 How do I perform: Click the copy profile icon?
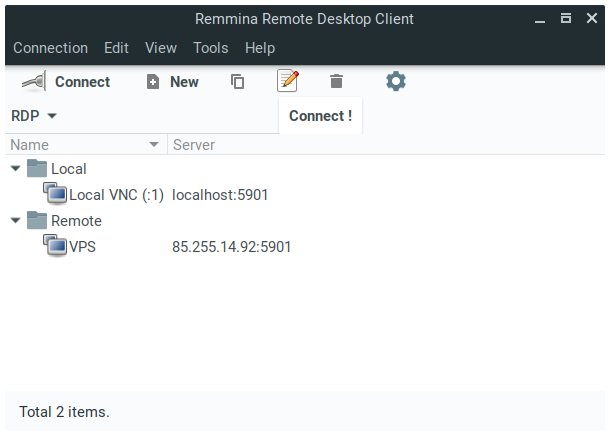[237, 82]
